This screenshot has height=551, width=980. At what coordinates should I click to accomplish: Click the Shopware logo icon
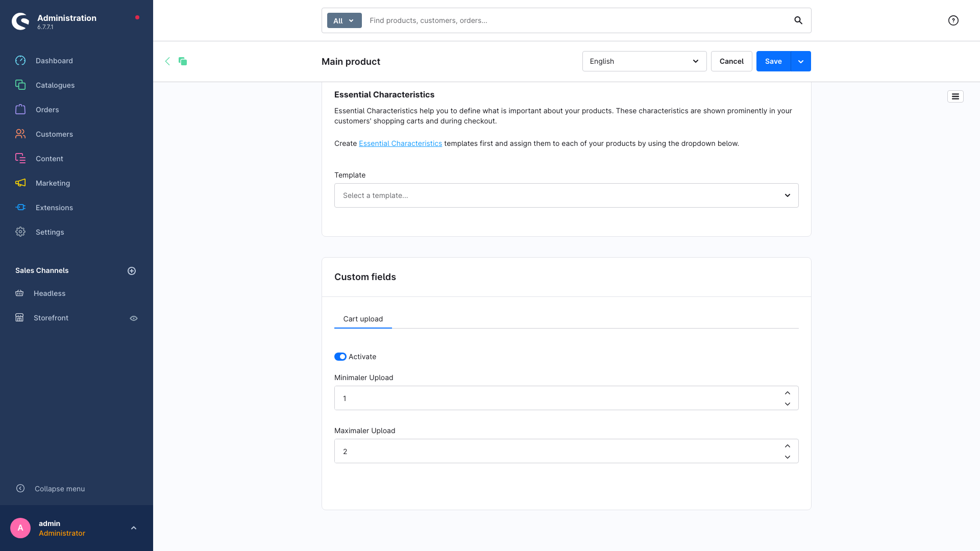pyautogui.click(x=20, y=21)
